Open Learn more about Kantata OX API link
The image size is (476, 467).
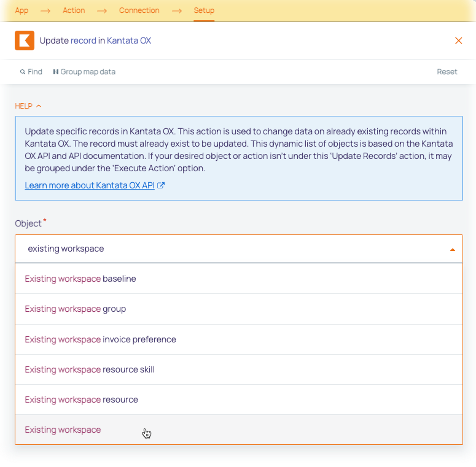coord(90,185)
